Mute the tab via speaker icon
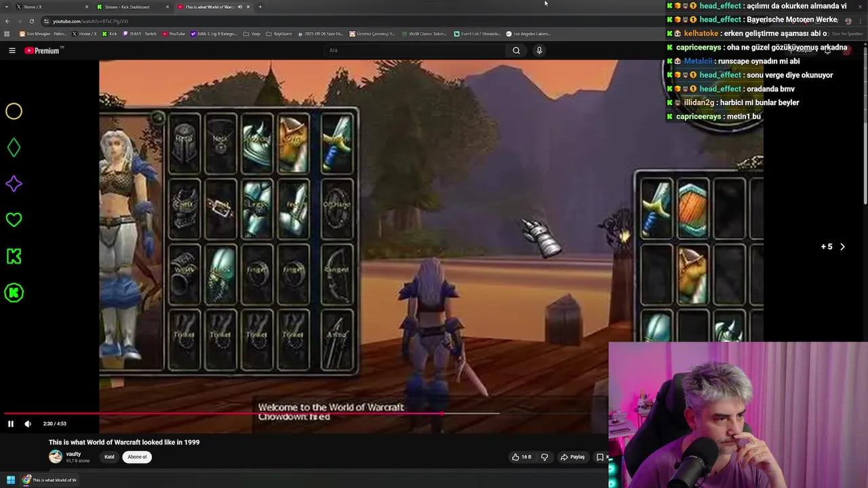 [x=239, y=7]
